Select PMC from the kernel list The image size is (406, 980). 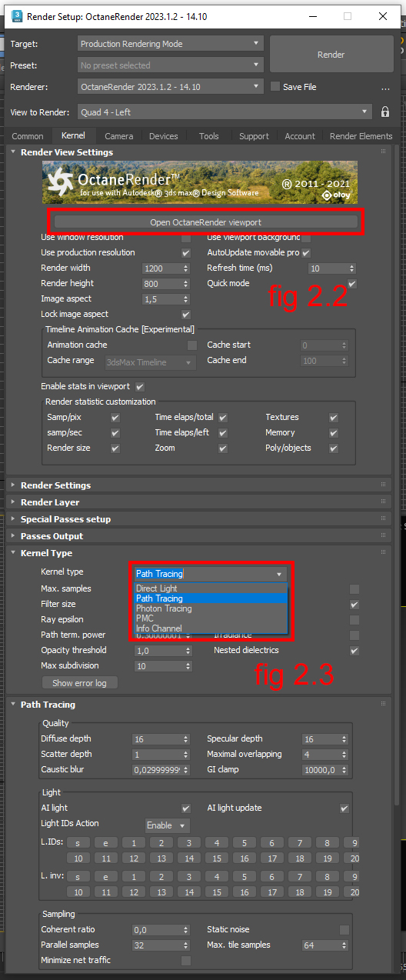[x=210, y=618]
